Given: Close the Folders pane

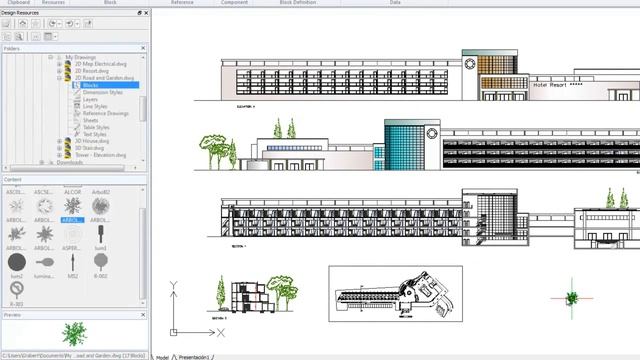Looking at the screenshot, I should (143, 48).
